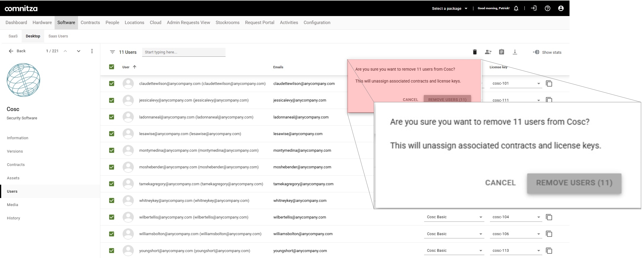The width and height of the screenshot is (644, 258).
Task: Click the download export icon
Action: click(x=515, y=52)
